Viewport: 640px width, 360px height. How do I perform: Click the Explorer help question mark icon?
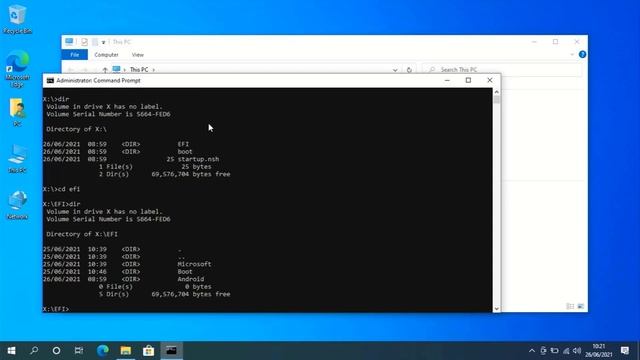pos(582,54)
